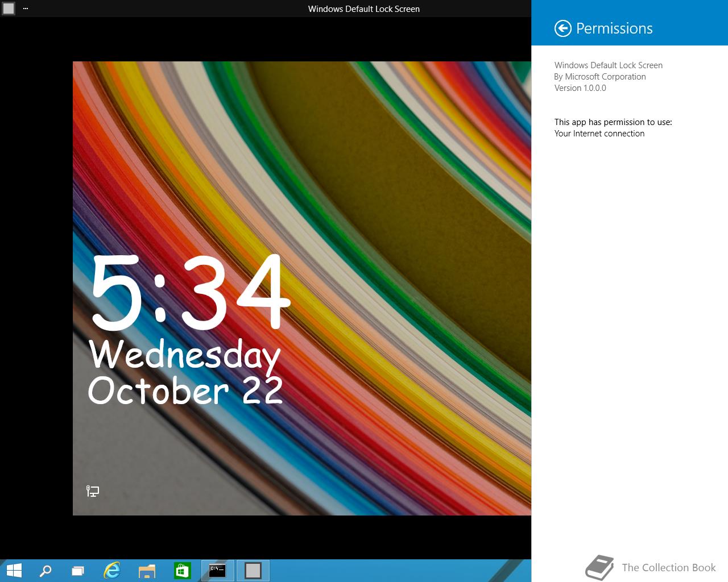
Task: Click the 'Permissions' panel heading
Action: click(x=614, y=28)
